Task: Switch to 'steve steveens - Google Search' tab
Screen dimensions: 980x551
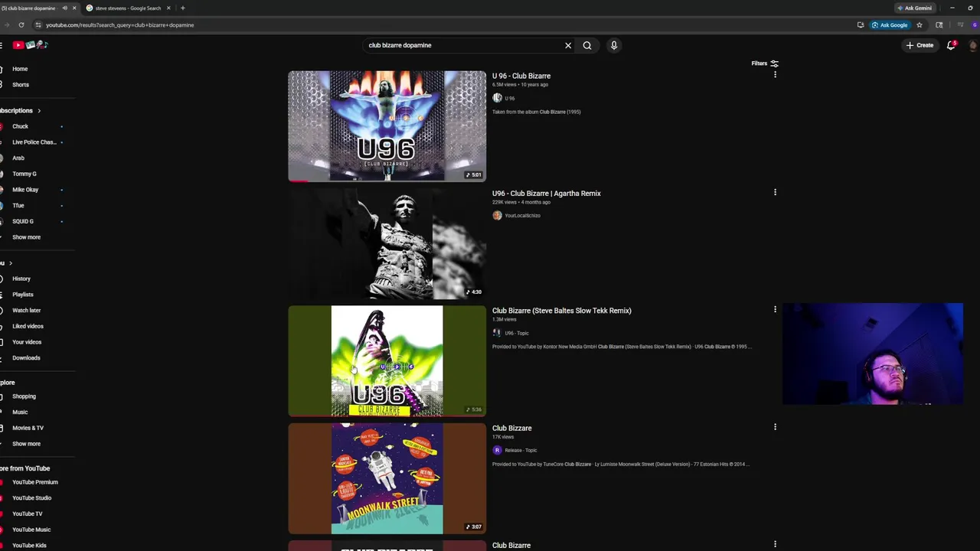Action: [x=126, y=8]
